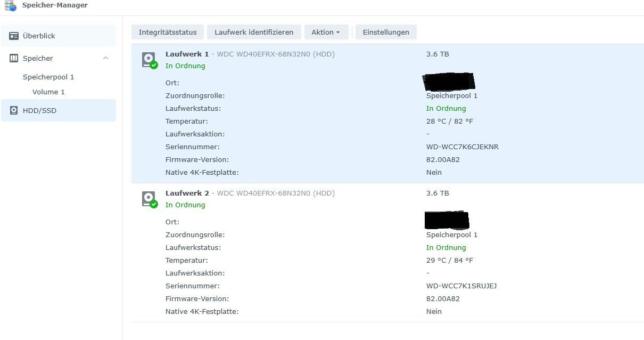Click Laufwerk 2 Native 4K-Festplatte value Nein

tap(434, 311)
